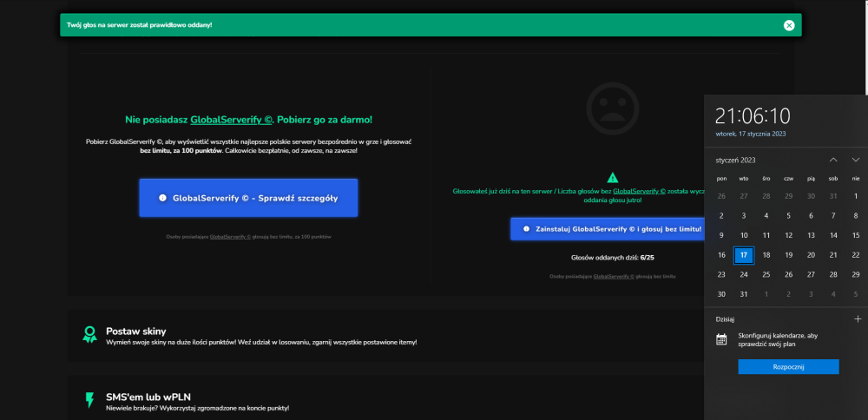The width and height of the screenshot is (868, 420).
Task: Select January 29 in the calendar
Action: coord(856,274)
